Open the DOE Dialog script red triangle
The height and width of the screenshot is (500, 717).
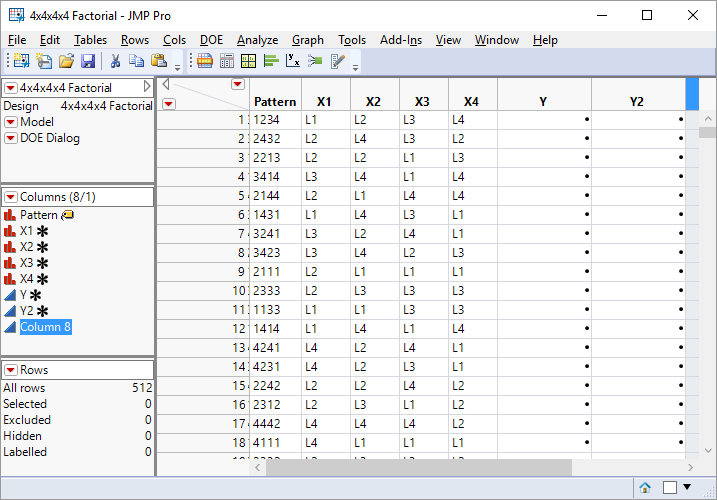coord(11,138)
